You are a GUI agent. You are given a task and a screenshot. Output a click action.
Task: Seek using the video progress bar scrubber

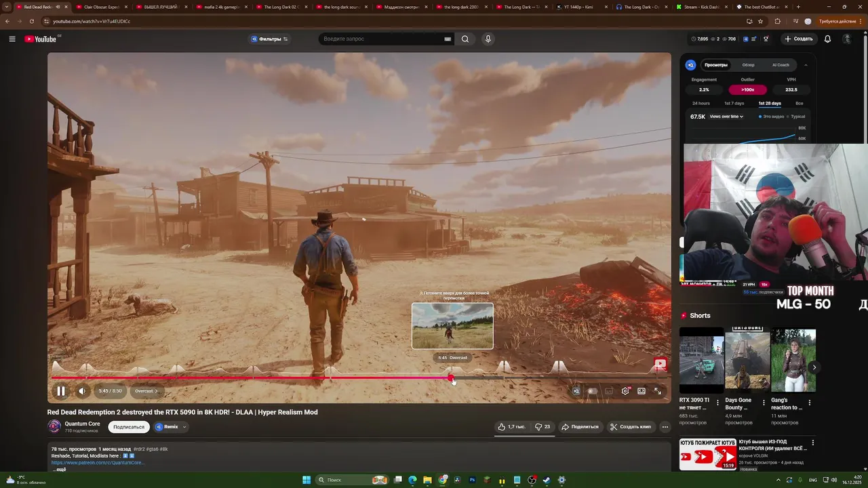[451, 378]
